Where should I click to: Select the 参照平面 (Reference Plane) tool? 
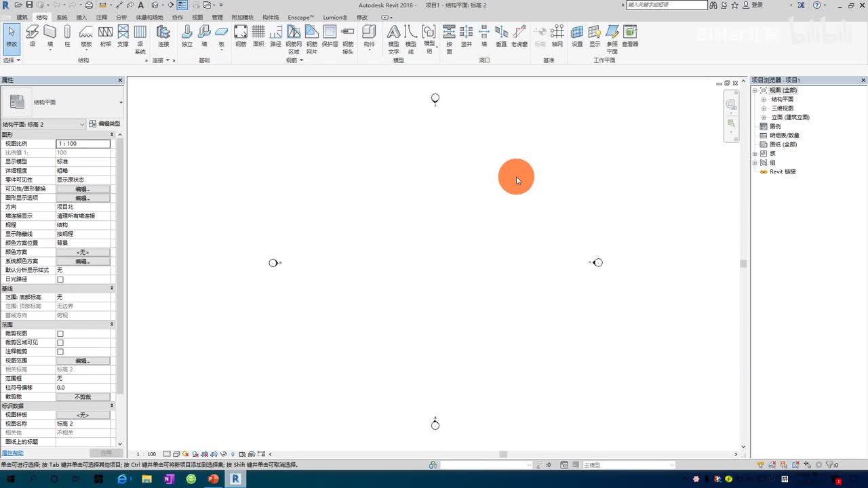[x=612, y=39]
